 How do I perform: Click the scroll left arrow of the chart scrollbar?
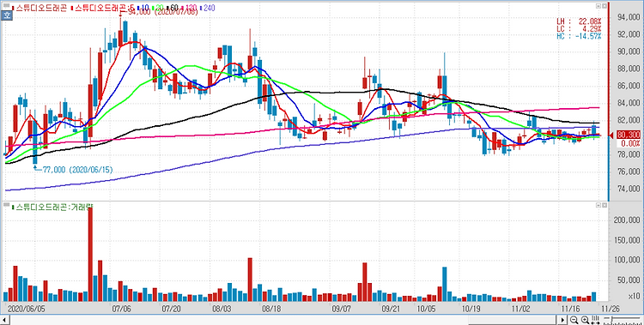pyautogui.click(x=4, y=320)
